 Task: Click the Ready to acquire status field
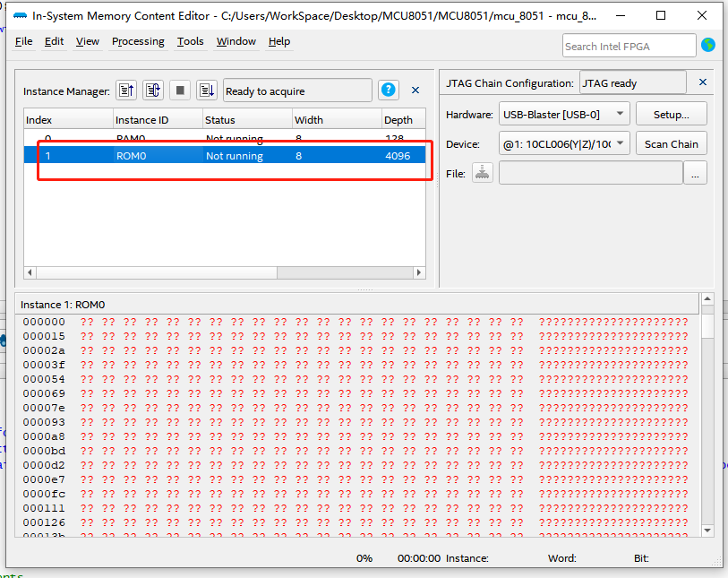click(x=297, y=91)
